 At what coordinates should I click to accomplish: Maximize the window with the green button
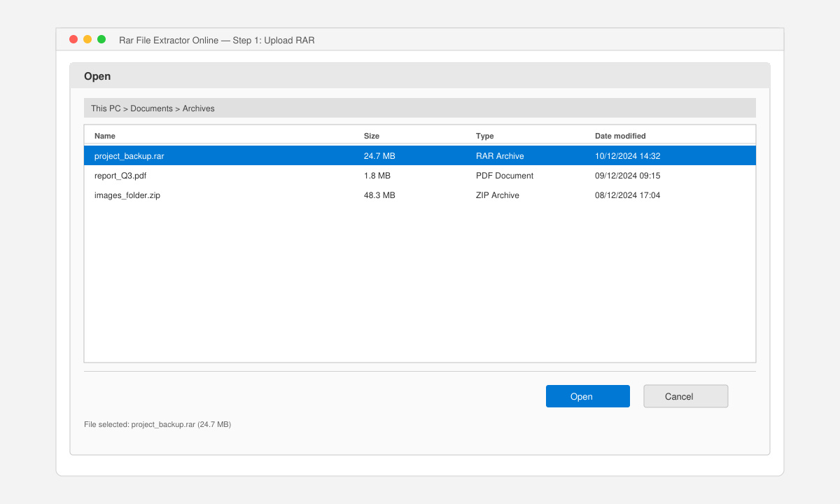(x=101, y=39)
